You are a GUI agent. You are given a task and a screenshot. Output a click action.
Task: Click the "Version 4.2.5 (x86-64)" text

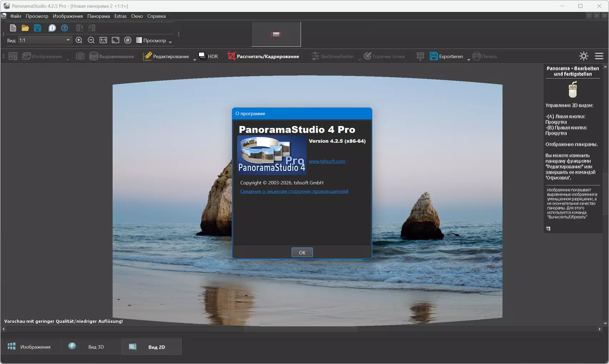click(337, 141)
